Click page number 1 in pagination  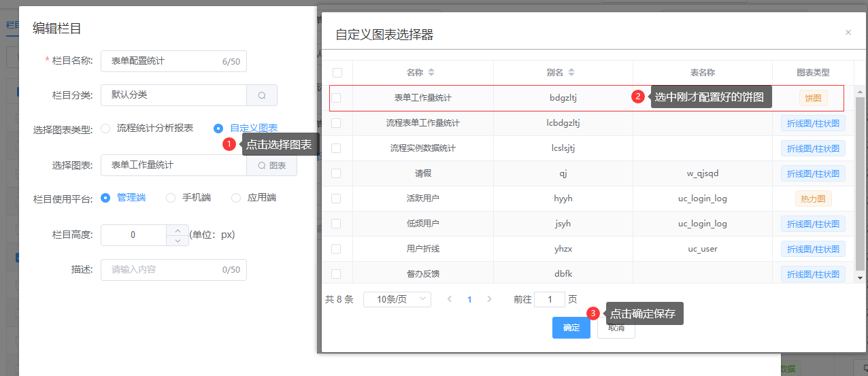(x=469, y=299)
